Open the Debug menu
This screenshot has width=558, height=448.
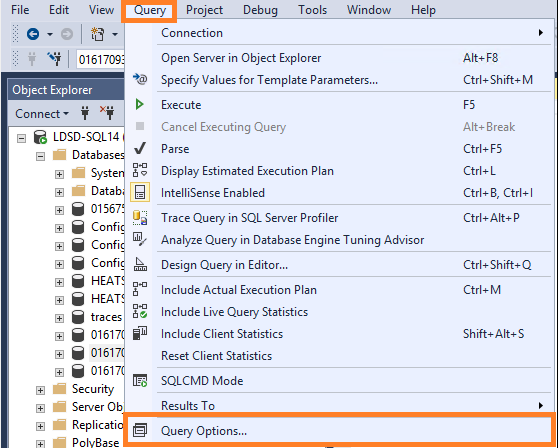pyautogui.click(x=260, y=10)
